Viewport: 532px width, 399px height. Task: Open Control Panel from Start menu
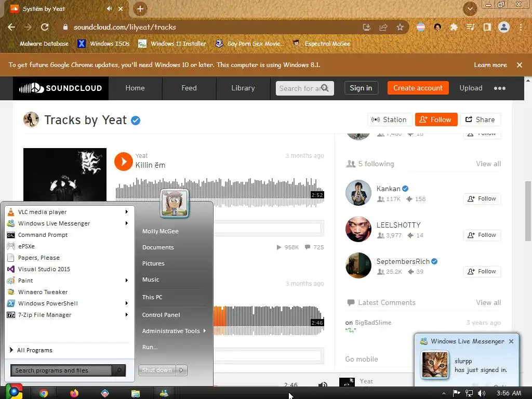[161, 315]
